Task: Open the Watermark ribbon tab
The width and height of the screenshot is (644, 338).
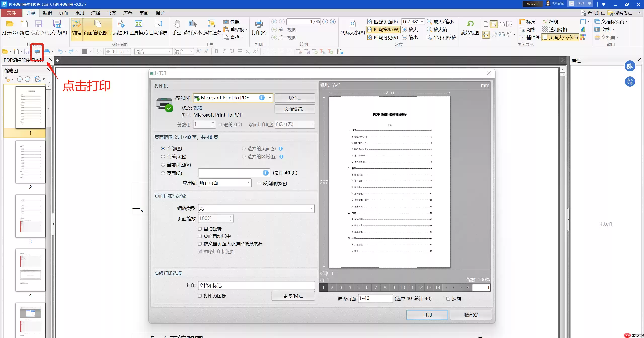Action: tap(79, 13)
